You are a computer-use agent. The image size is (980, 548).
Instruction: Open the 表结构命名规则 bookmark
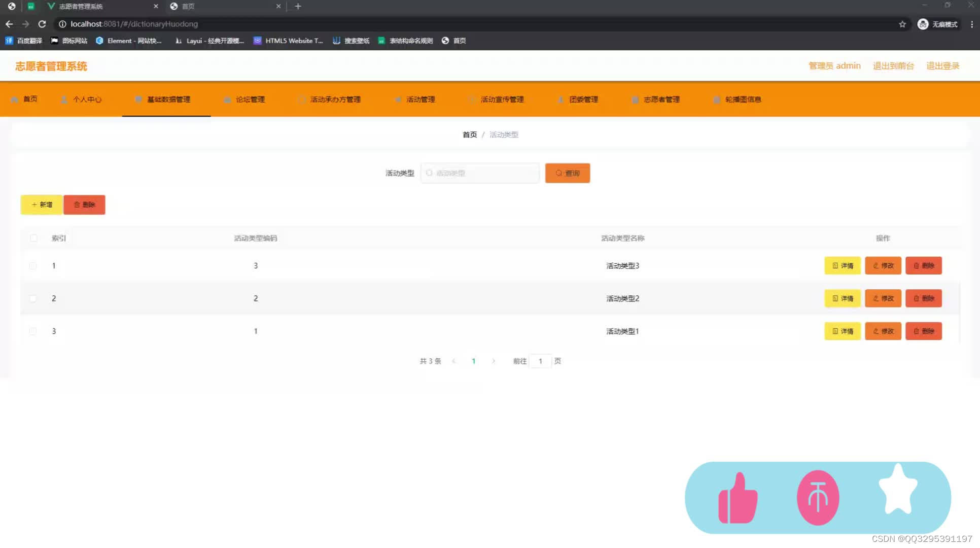(405, 41)
